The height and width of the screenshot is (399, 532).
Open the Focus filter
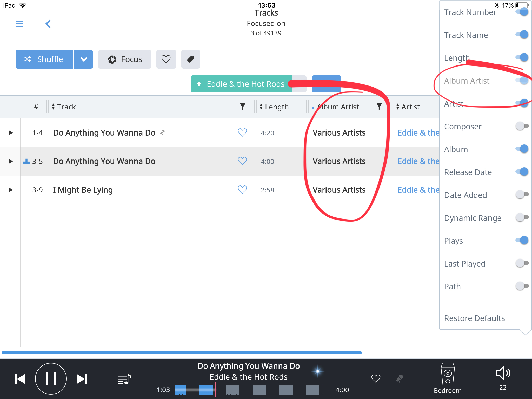(x=125, y=59)
